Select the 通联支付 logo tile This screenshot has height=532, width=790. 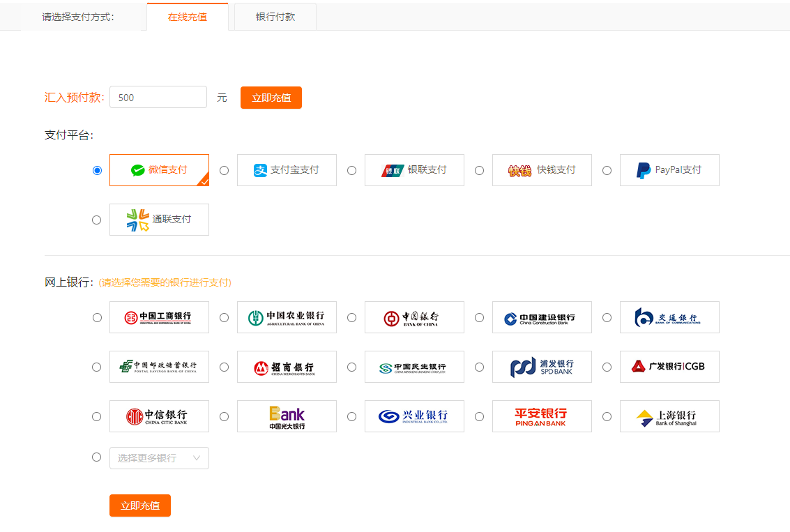(159, 220)
